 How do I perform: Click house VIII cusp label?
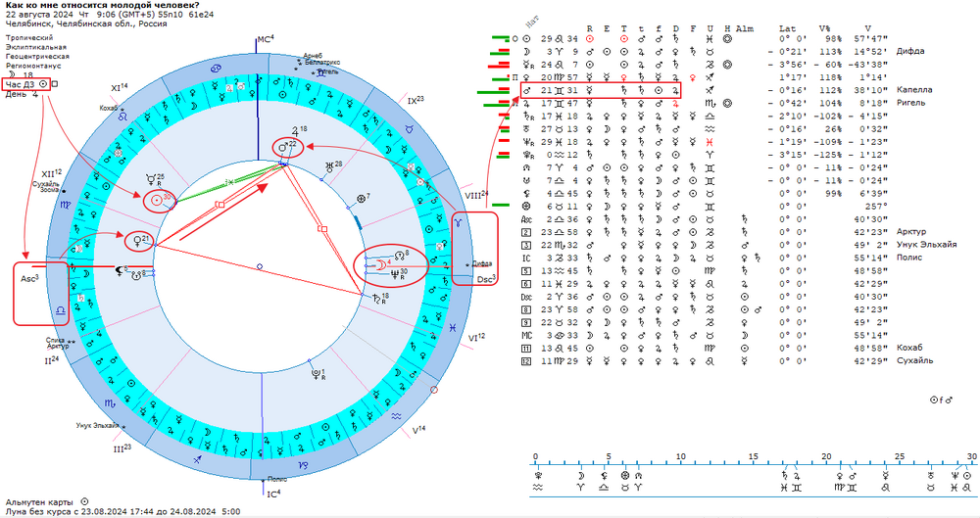[477, 196]
